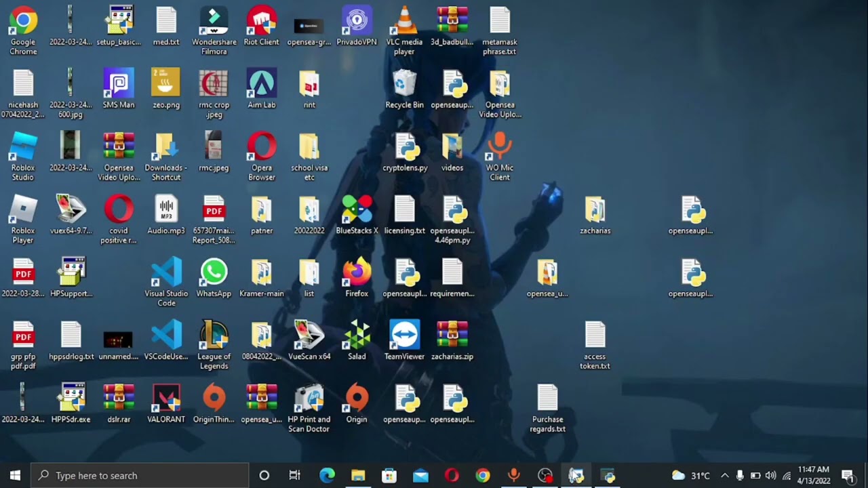Open Microsoft Store from the taskbar
Viewport: 868px width, 488px height.
click(x=389, y=475)
